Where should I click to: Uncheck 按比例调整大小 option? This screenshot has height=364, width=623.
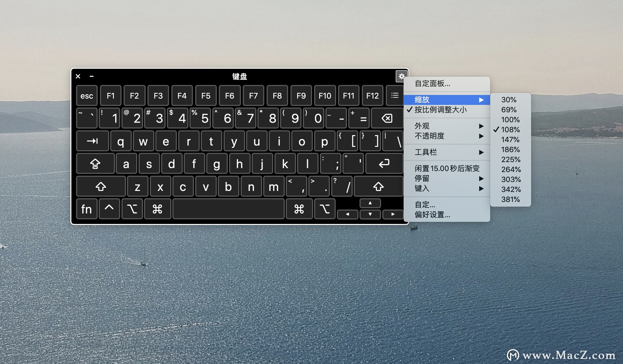(440, 110)
